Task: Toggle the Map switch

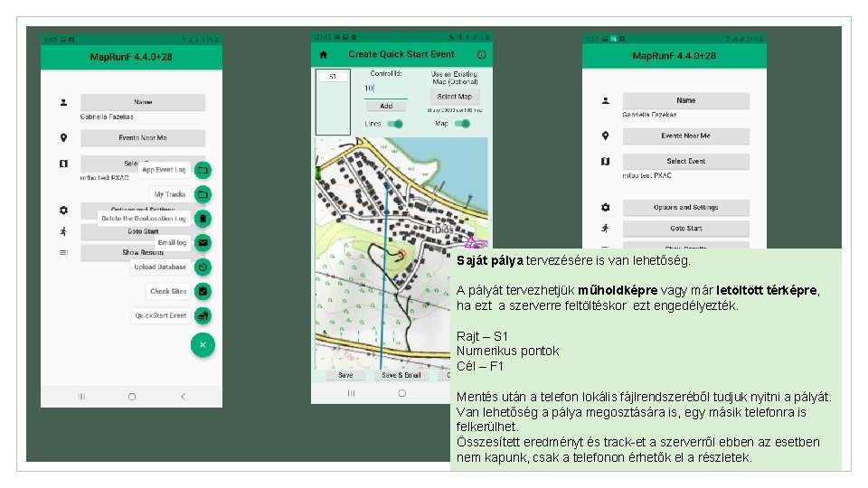Action: pos(462,124)
